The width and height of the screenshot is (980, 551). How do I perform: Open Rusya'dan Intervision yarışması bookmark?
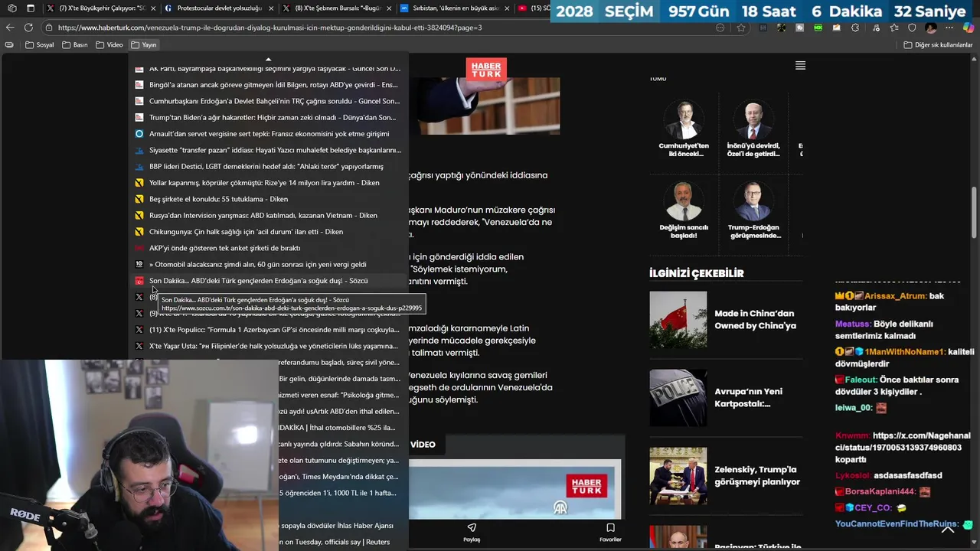[x=268, y=215]
